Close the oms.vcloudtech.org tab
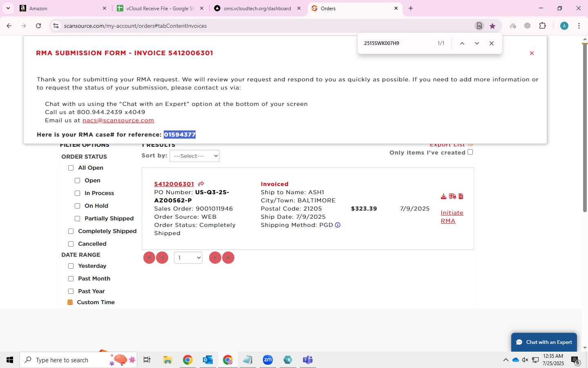This screenshot has width=588, height=368. coord(299,8)
